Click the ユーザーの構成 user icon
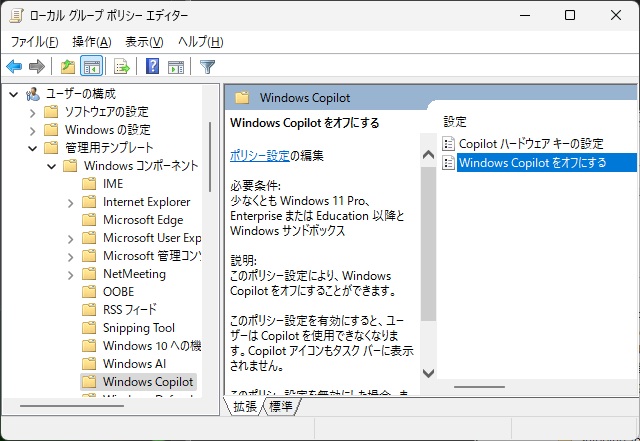Image resolution: width=640 pixels, height=441 pixels. point(33,94)
